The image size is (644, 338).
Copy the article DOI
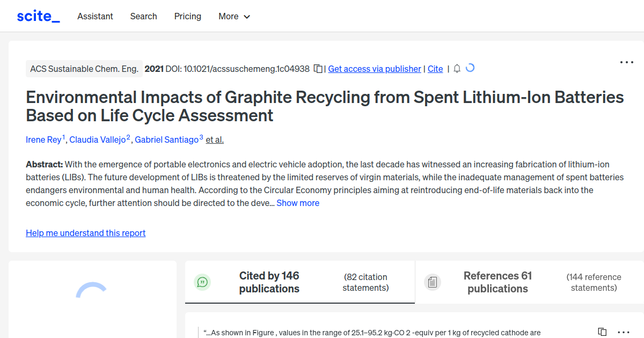(x=318, y=69)
